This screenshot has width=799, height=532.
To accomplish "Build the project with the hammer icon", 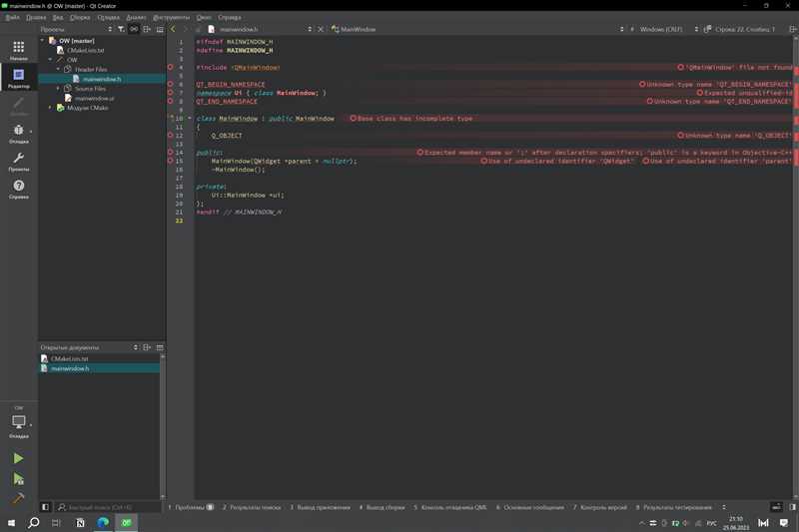I will click(x=18, y=498).
